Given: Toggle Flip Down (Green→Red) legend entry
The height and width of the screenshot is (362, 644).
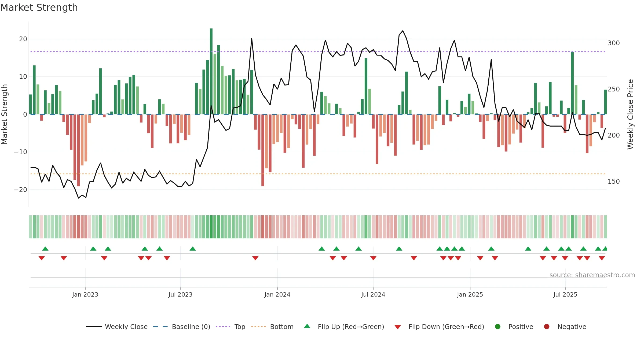Looking at the screenshot, I should coord(439,327).
